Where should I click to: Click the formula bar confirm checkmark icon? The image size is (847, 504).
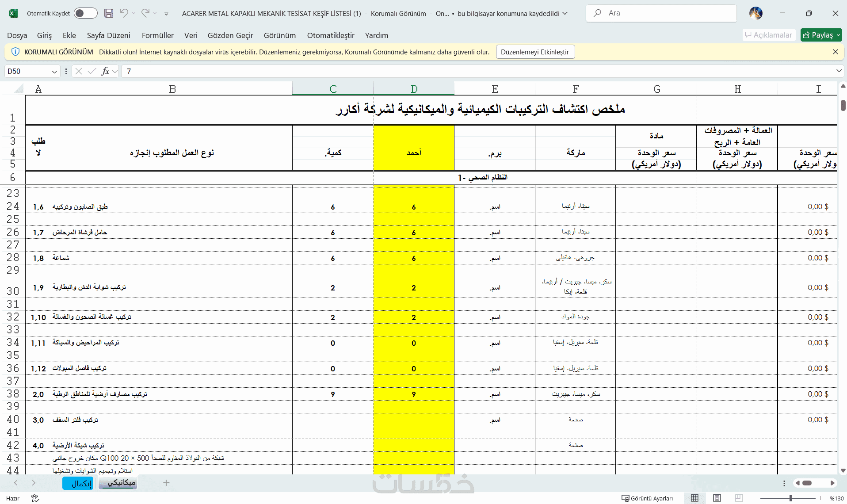pos(92,71)
